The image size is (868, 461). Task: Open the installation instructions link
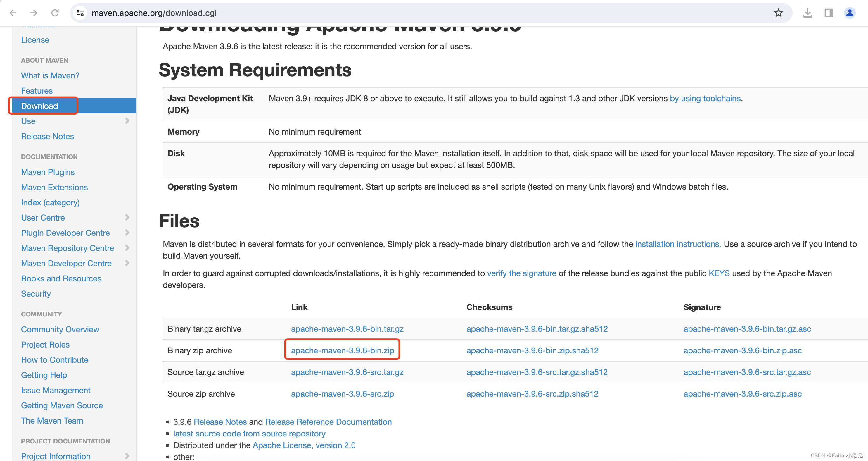(x=678, y=244)
